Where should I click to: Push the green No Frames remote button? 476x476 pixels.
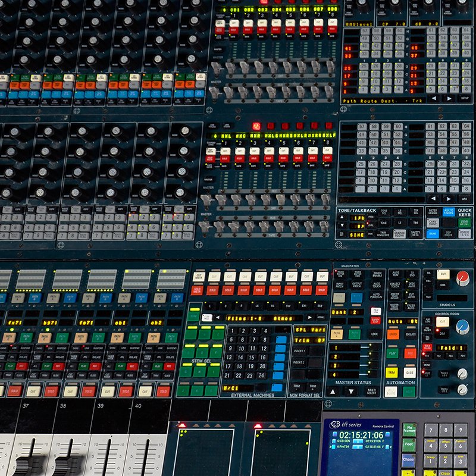point(409,430)
